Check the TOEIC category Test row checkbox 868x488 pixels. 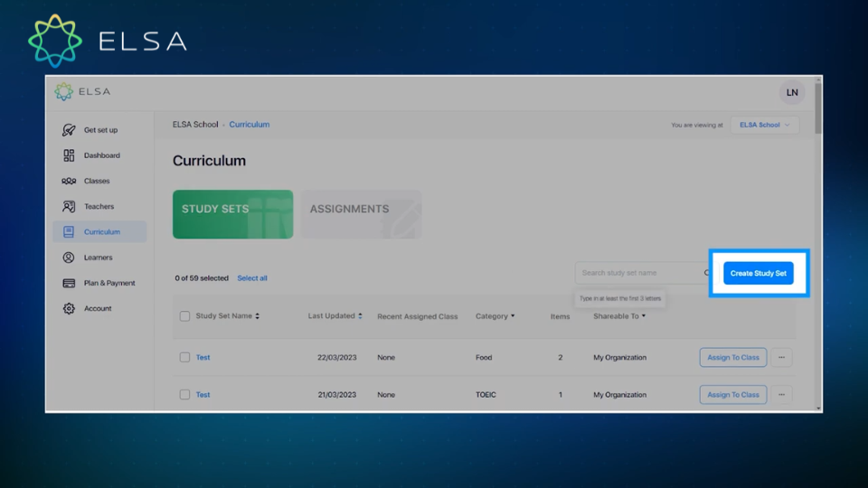184,395
